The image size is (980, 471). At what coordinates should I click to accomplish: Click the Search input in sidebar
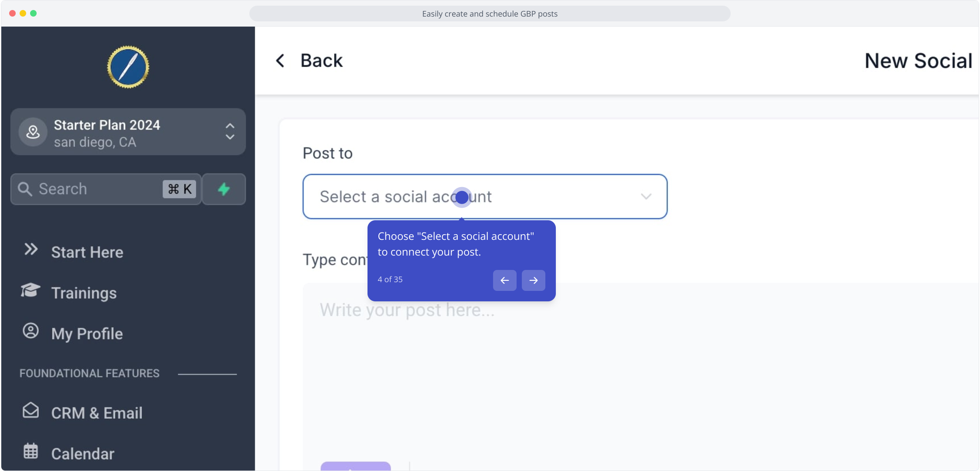[106, 189]
